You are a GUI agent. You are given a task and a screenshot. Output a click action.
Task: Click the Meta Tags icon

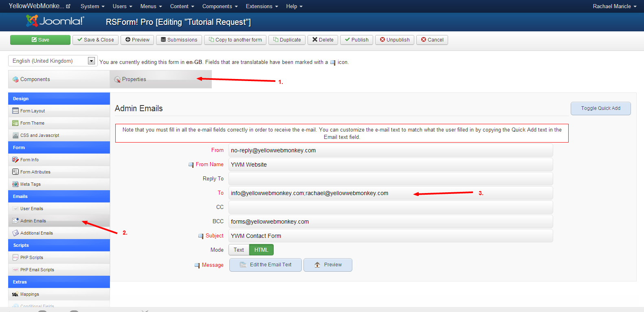click(15, 184)
